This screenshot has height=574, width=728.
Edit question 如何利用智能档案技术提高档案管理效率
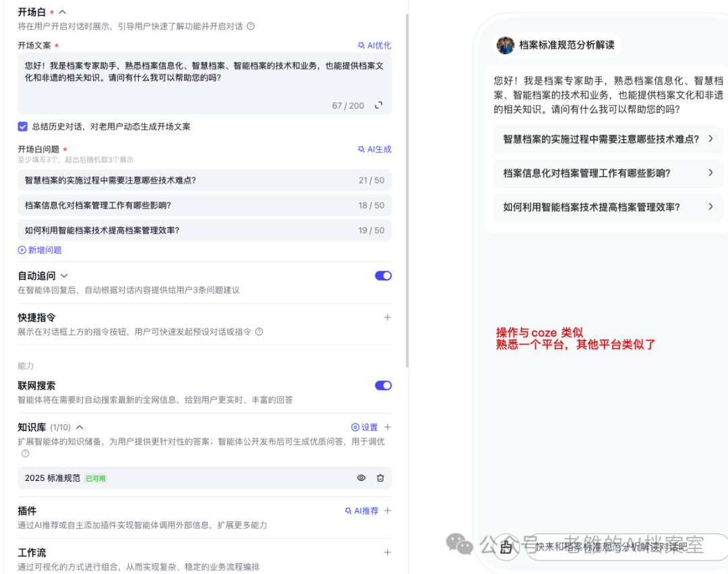204,231
